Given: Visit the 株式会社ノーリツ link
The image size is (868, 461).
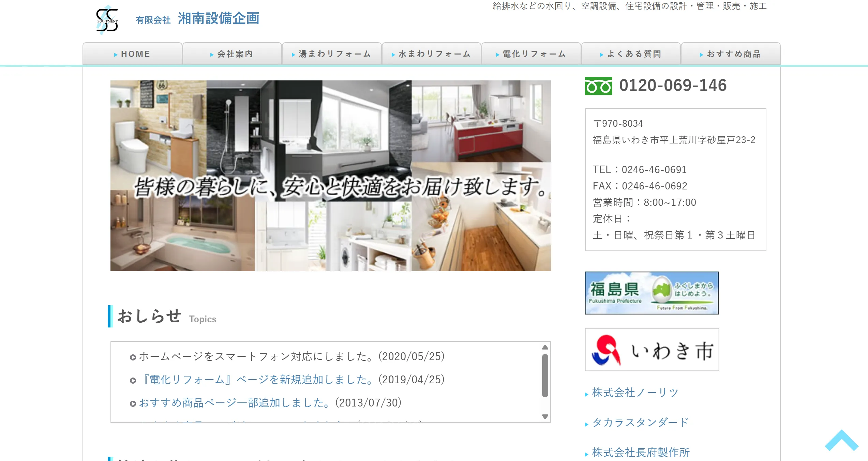Looking at the screenshot, I should [635, 393].
